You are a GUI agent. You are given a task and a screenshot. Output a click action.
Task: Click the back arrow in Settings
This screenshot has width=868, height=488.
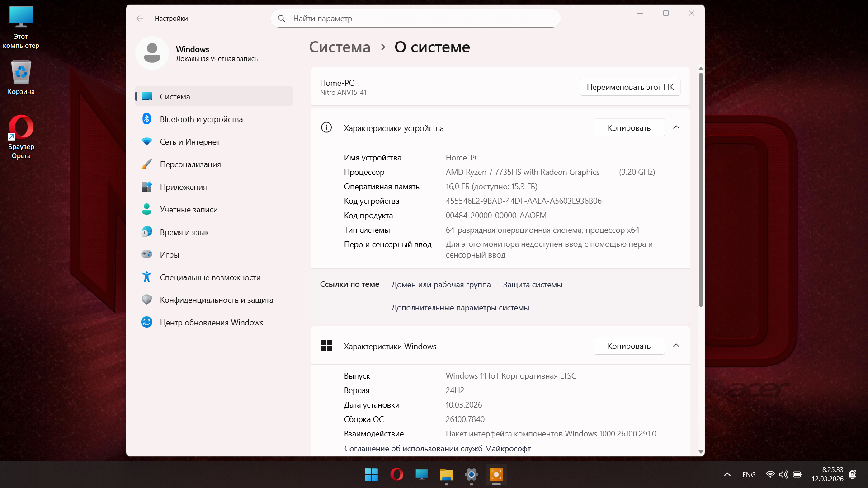point(140,19)
